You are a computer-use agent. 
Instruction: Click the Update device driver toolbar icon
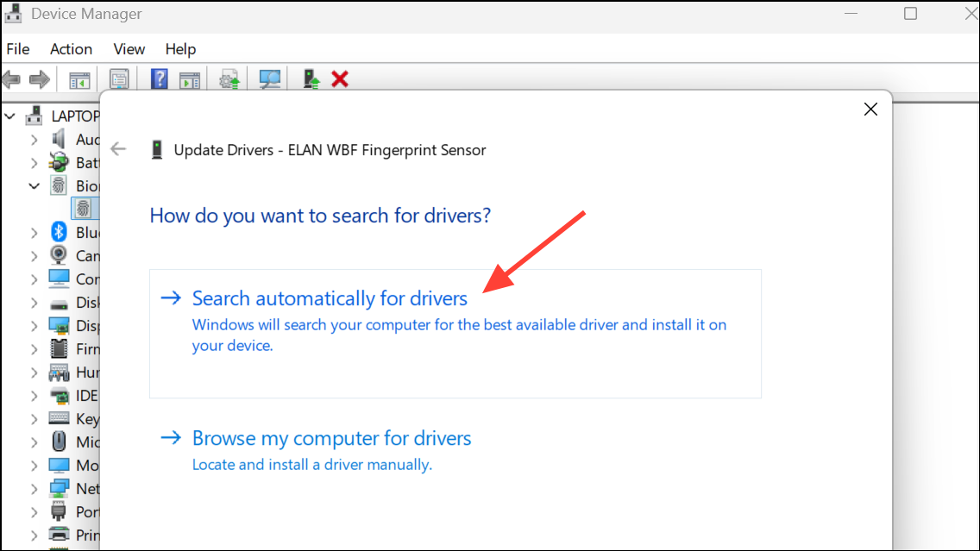pos(229,79)
